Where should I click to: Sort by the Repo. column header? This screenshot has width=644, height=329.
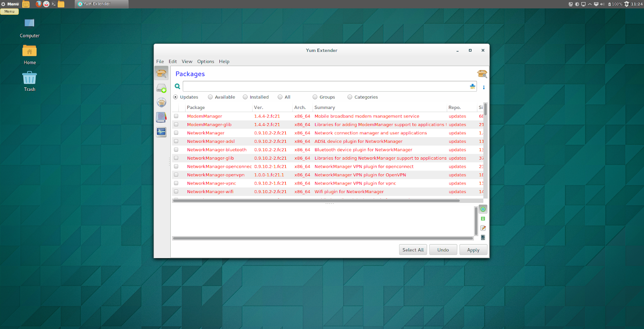(x=462, y=107)
